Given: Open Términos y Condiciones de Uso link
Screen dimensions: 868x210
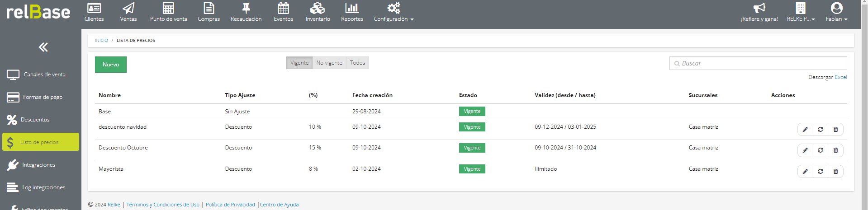Looking at the screenshot, I should point(163,205).
